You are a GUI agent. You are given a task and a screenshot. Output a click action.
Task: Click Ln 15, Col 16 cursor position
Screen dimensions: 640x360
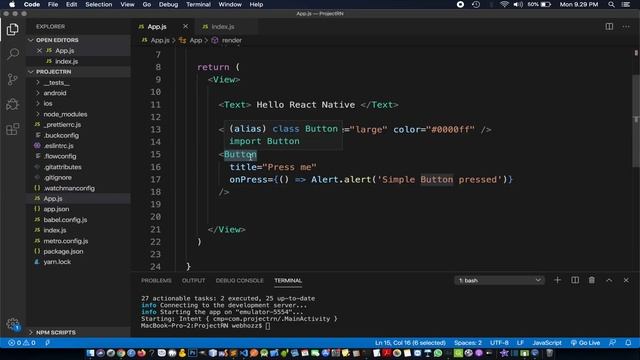[x=410, y=343]
